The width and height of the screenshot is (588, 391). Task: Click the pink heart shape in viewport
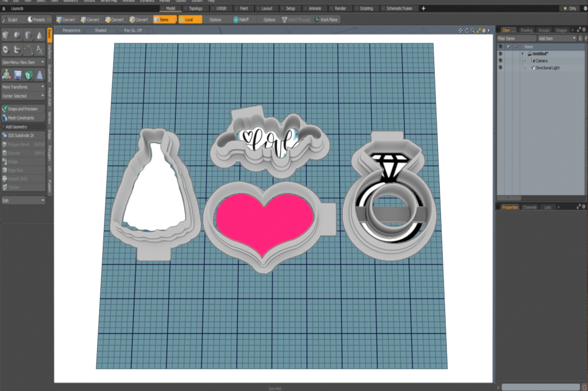[265, 220]
